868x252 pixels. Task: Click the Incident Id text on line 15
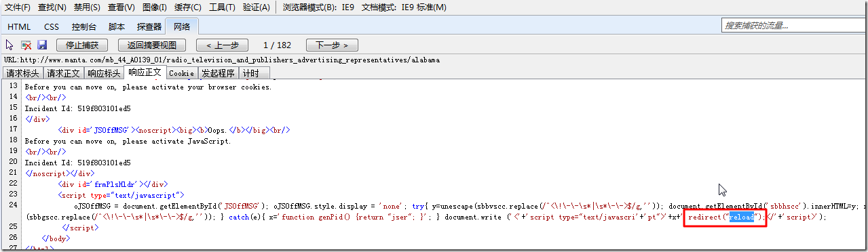click(78, 108)
